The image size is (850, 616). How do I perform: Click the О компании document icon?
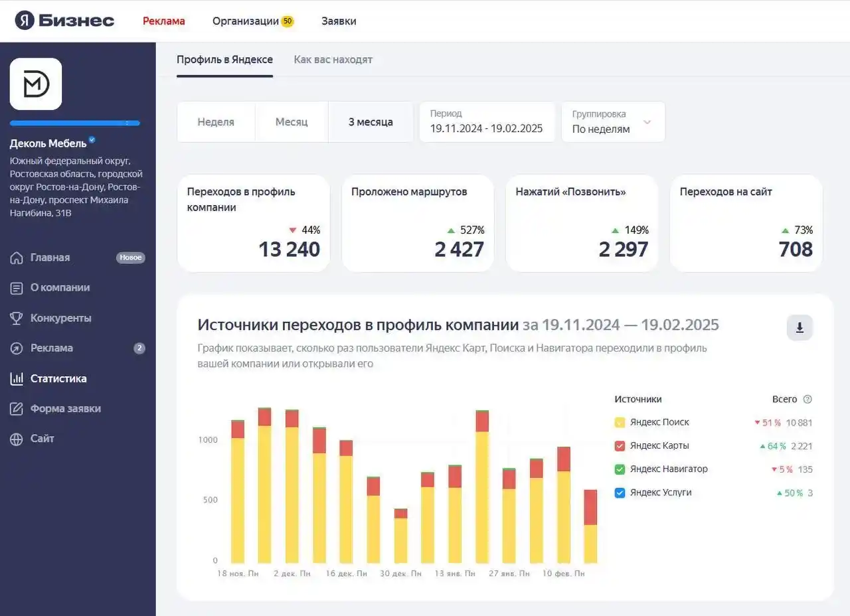click(17, 288)
